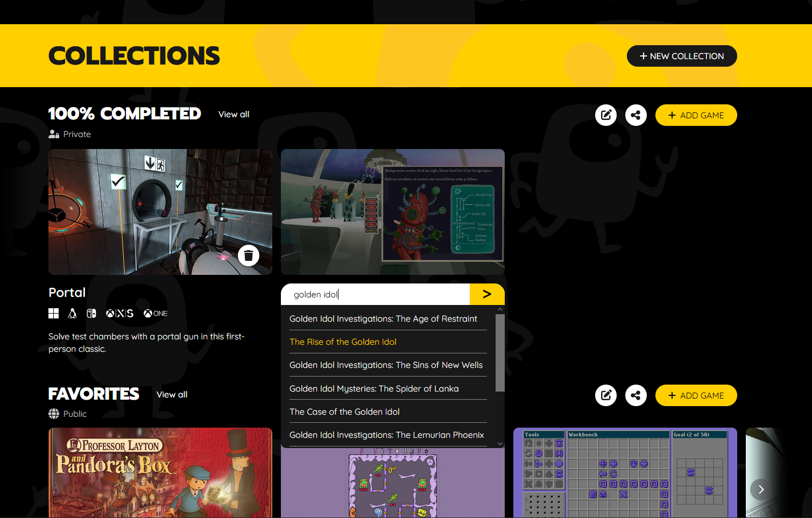Image resolution: width=812 pixels, height=518 pixels.
Task: Click the Private visibility icon
Action: click(x=54, y=134)
